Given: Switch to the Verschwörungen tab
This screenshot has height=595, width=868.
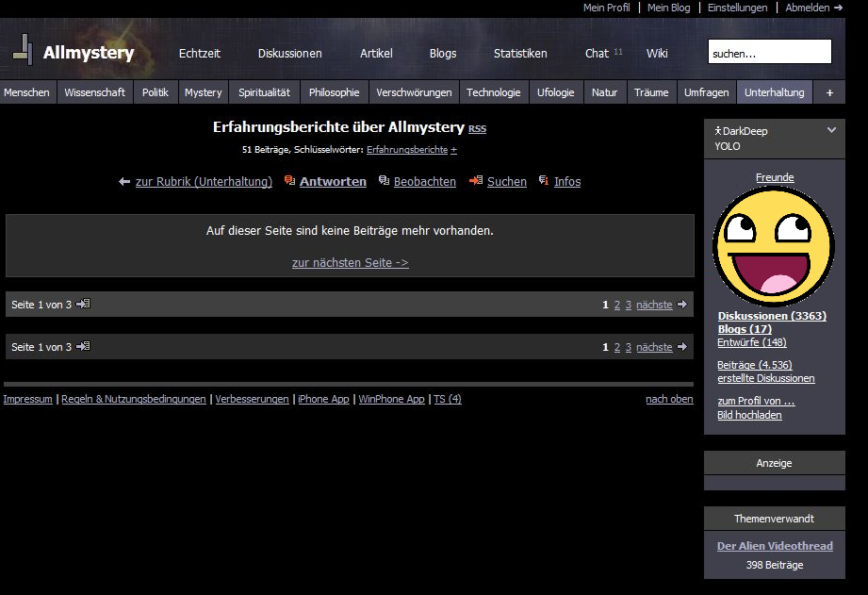Looking at the screenshot, I should coord(414,92).
